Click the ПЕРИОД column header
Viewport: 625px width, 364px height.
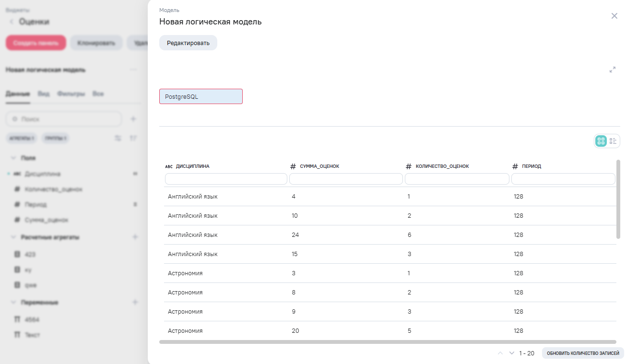click(x=531, y=166)
